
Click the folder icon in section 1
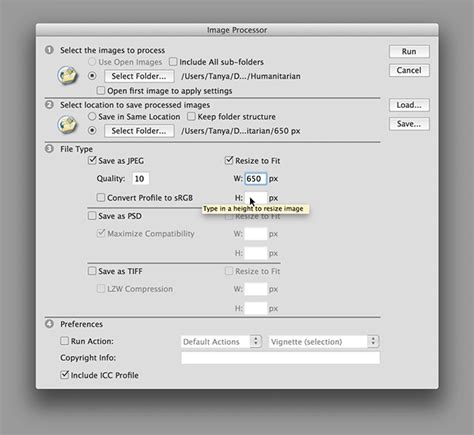[x=68, y=76]
